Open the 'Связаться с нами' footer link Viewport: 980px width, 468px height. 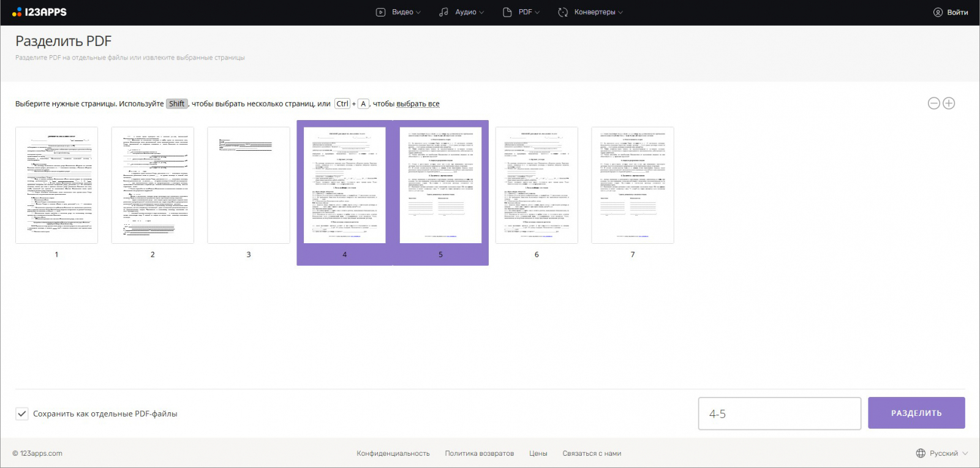click(592, 453)
